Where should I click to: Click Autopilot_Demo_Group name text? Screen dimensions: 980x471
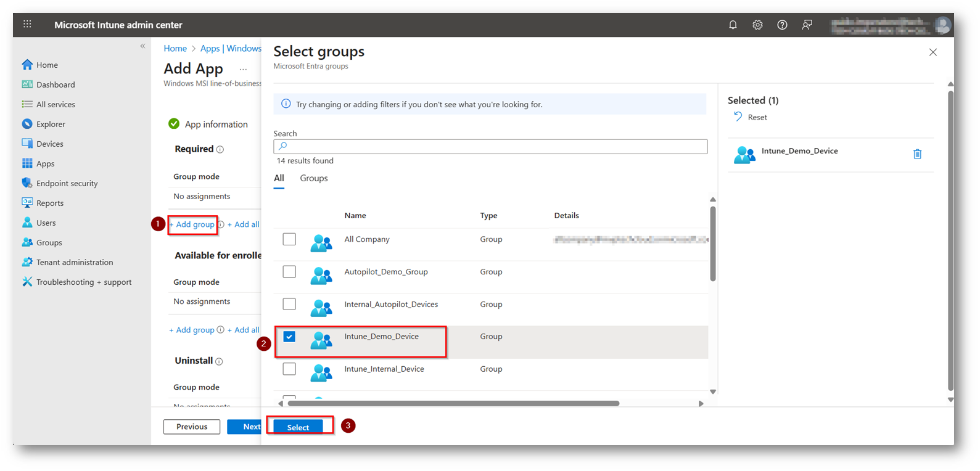pyautogui.click(x=386, y=272)
